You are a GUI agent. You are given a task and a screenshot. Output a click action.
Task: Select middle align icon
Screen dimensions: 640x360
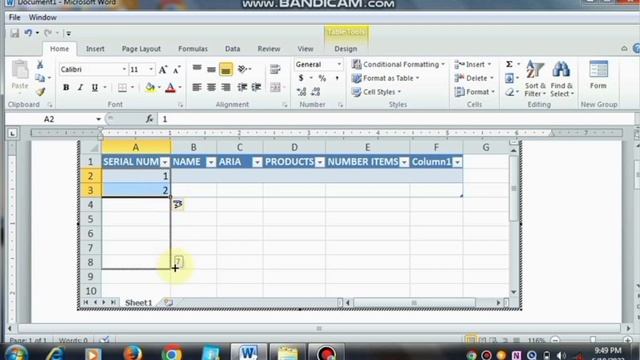pos(211,69)
